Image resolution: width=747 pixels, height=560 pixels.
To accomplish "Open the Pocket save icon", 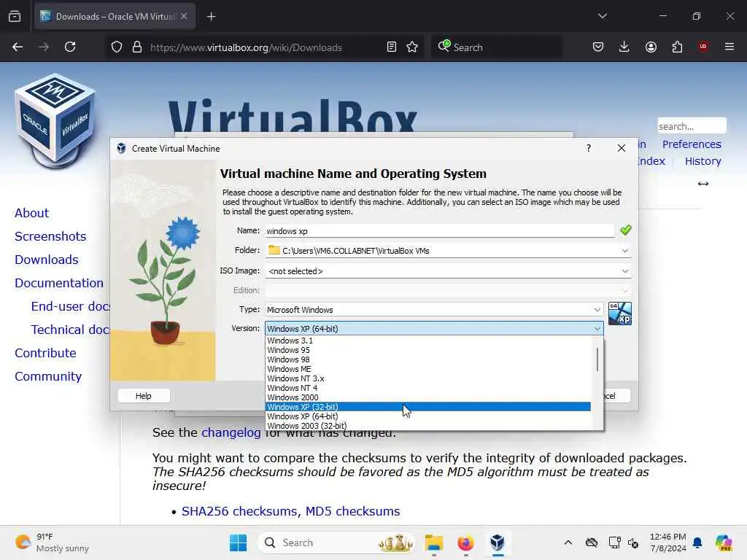I will (598, 47).
